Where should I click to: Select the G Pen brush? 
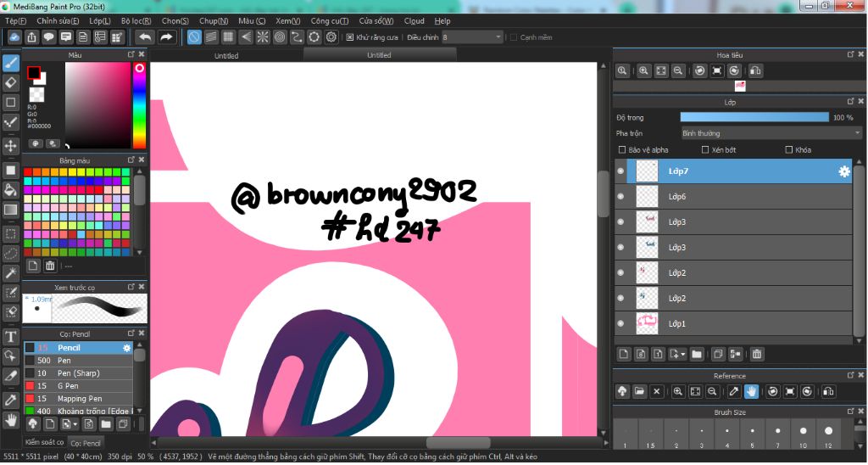pos(78,386)
